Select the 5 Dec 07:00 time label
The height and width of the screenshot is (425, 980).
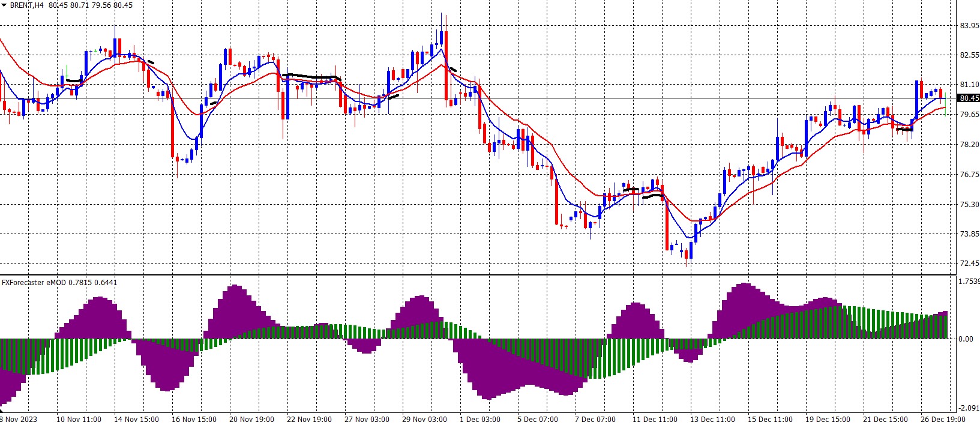538,419
